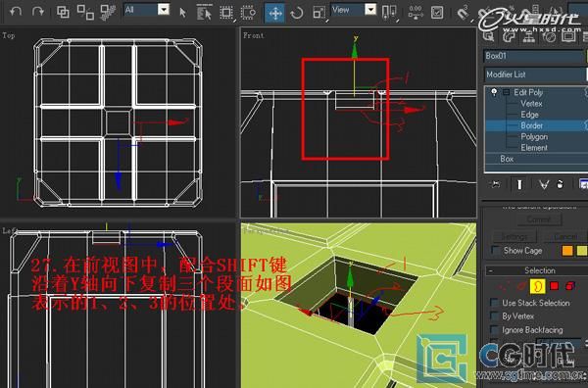Activate the Unlink Selection tool
This screenshot has height=388, width=588.
click(x=85, y=13)
